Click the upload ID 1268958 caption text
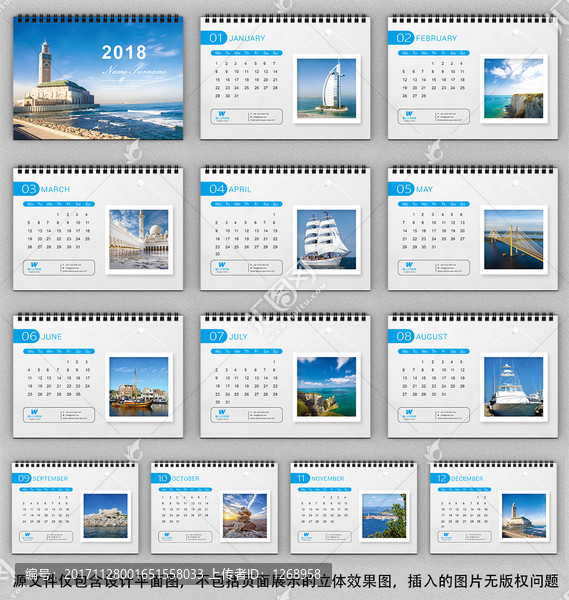 266,573
